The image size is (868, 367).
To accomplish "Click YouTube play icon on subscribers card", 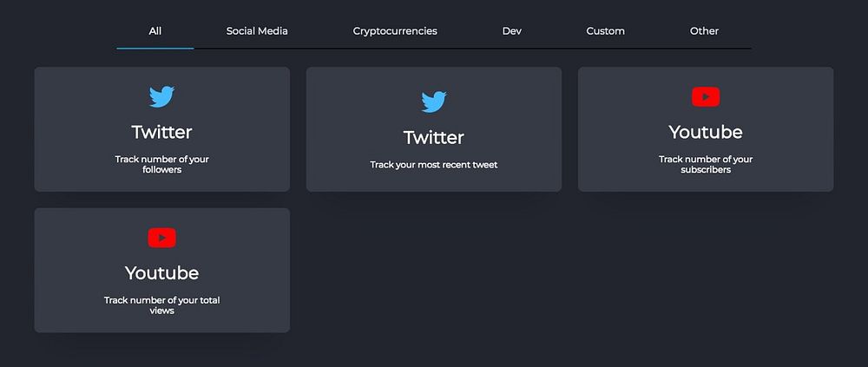I will click(x=705, y=97).
